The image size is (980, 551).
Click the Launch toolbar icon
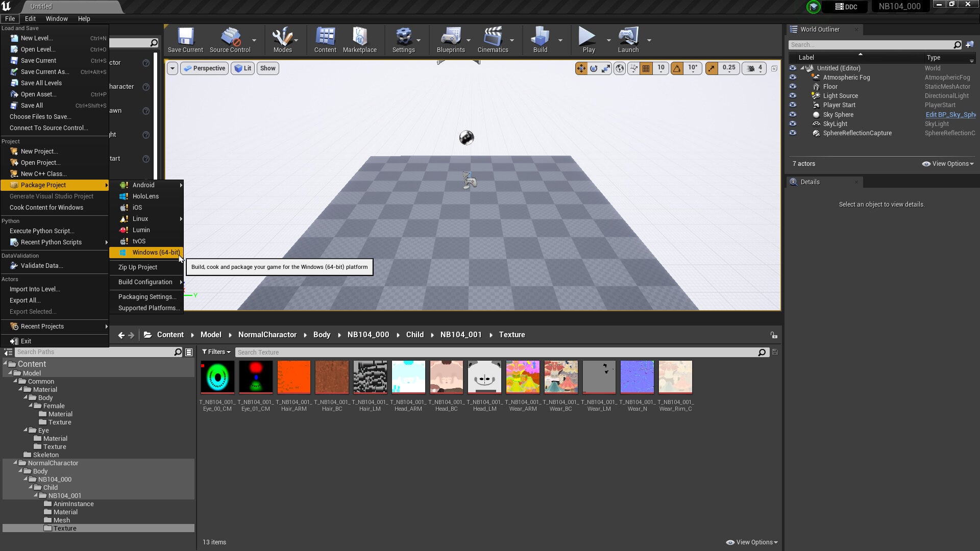click(x=628, y=40)
